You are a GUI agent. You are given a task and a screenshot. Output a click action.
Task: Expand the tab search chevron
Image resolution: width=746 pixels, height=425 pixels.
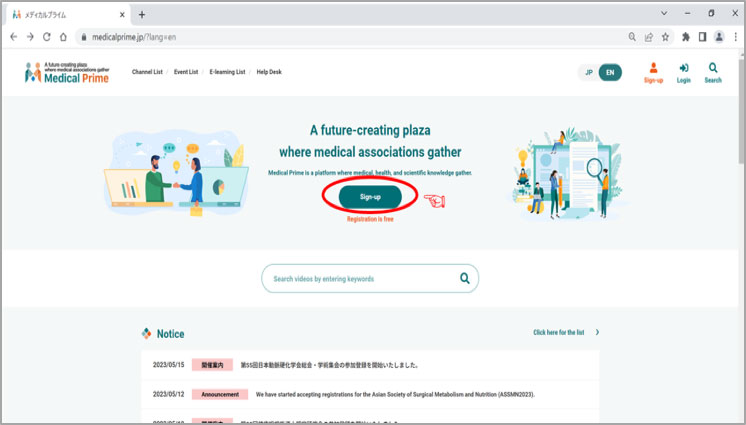(664, 13)
